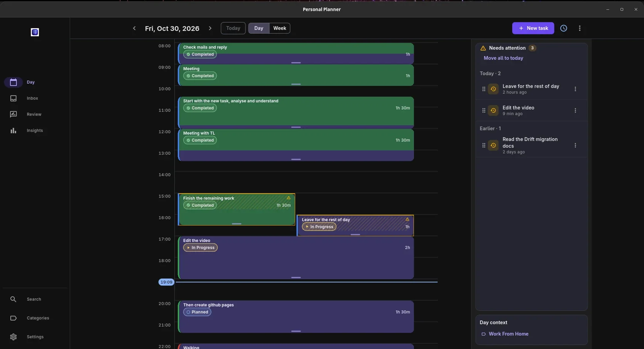Open the header overflow menu icon
This screenshot has height=349, width=644.
580,28
